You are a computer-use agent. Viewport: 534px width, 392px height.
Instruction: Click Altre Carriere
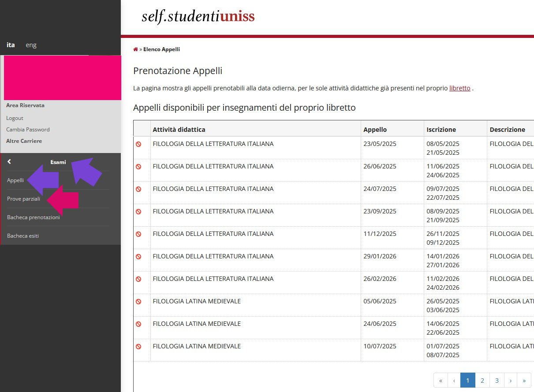tap(24, 141)
